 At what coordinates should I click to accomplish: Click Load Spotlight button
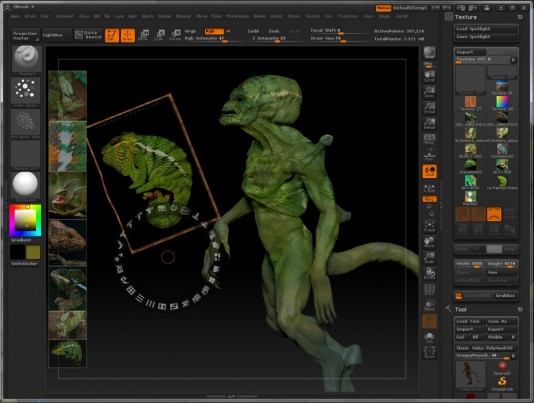pyautogui.click(x=486, y=29)
